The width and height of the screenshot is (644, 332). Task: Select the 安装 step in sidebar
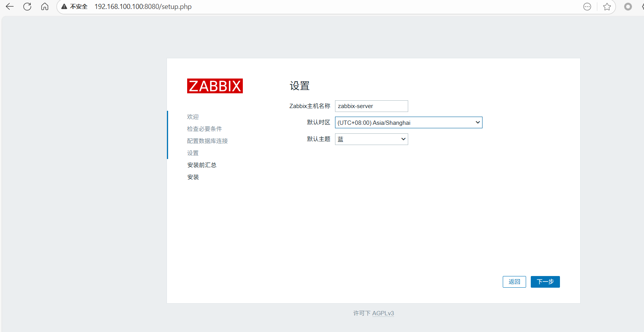click(x=193, y=177)
